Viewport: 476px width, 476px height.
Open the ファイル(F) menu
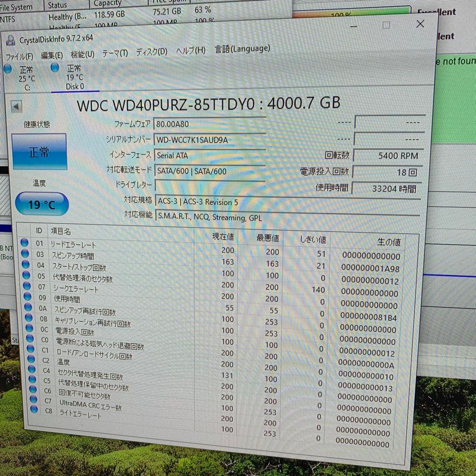19,56
